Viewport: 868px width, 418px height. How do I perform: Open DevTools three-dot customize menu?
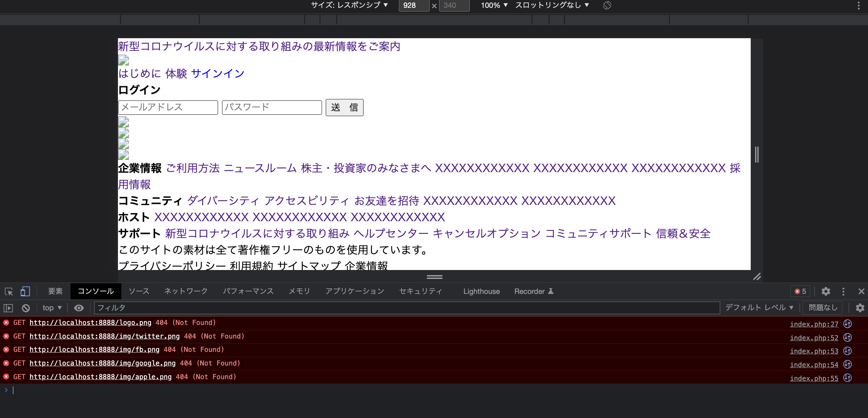843,292
